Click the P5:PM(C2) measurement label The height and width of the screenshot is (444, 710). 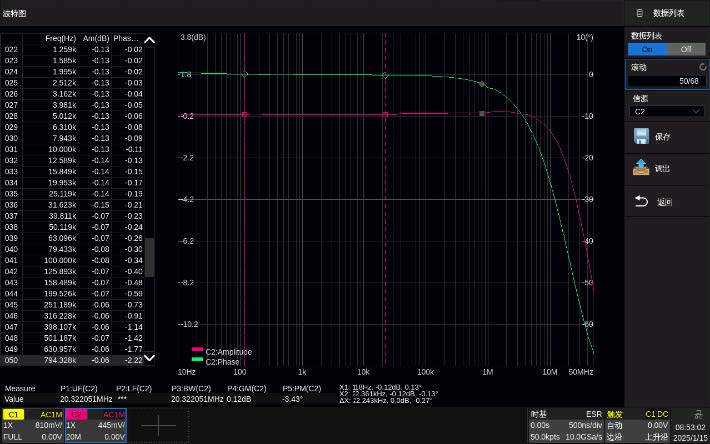[x=302, y=388]
